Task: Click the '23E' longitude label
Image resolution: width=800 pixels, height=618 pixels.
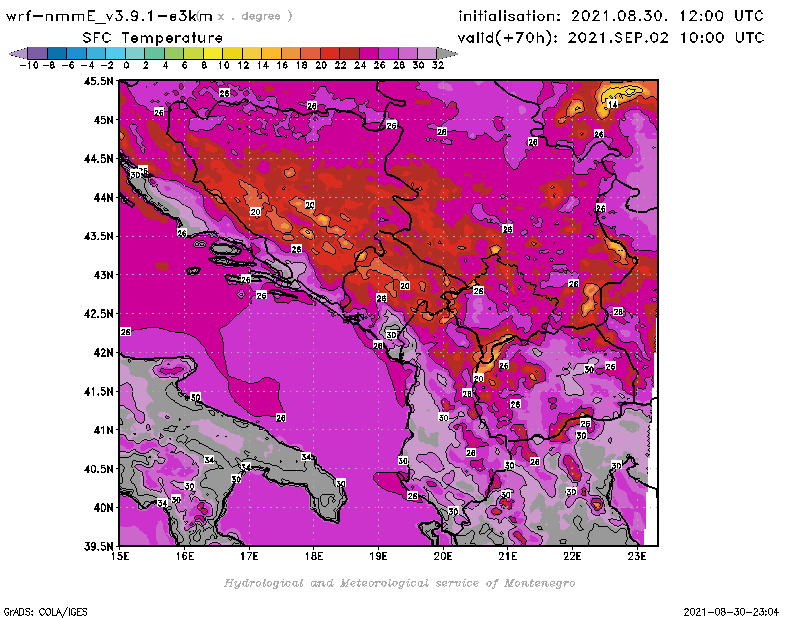Action: pos(637,556)
